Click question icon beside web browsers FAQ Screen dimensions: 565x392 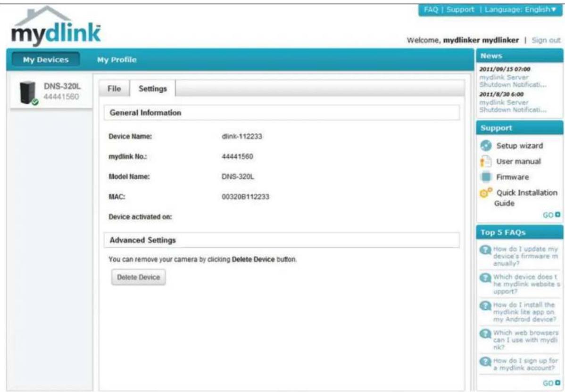[485, 334]
